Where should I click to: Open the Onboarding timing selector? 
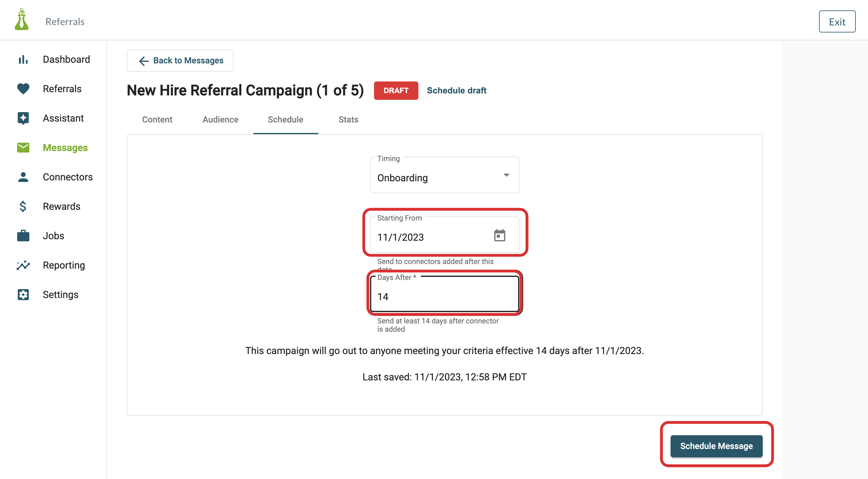click(444, 175)
